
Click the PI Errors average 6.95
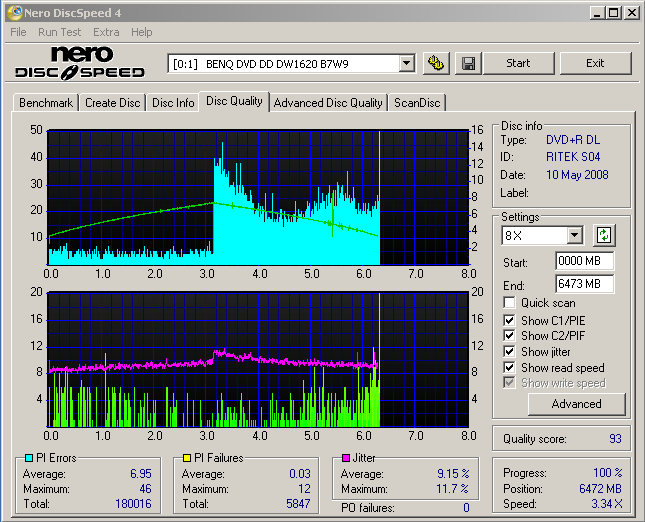(x=141, y=474)
